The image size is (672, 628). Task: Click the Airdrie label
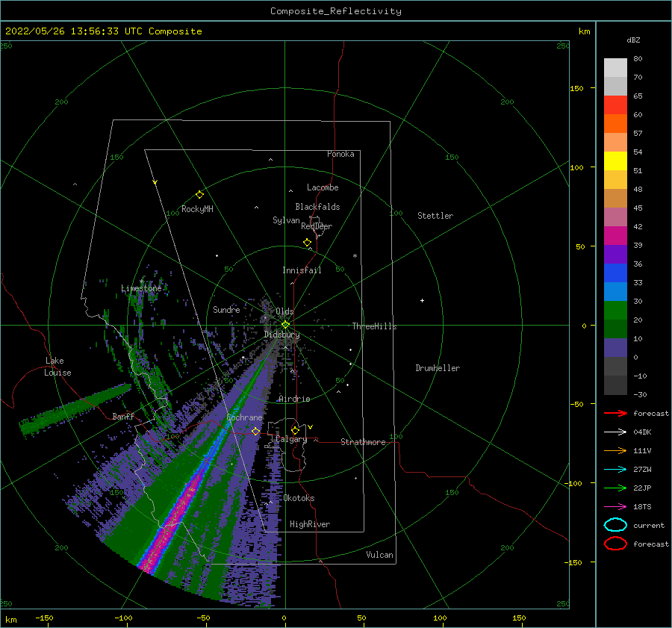click(294, 399)
